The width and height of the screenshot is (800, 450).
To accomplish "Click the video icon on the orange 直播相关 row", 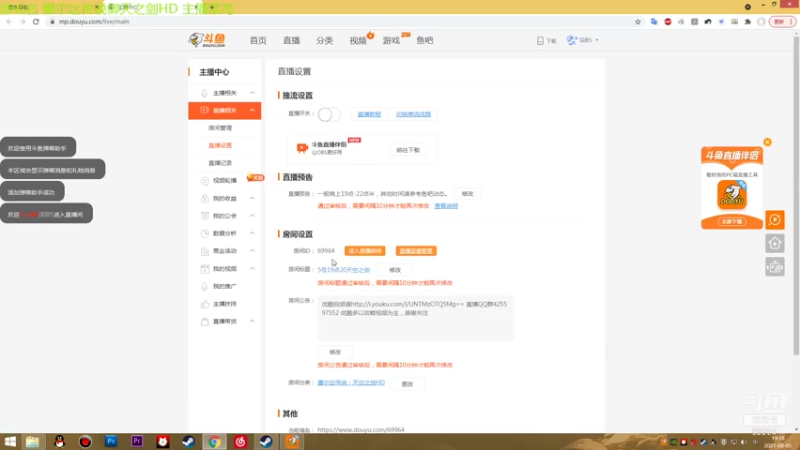I will tap(205, 110).
